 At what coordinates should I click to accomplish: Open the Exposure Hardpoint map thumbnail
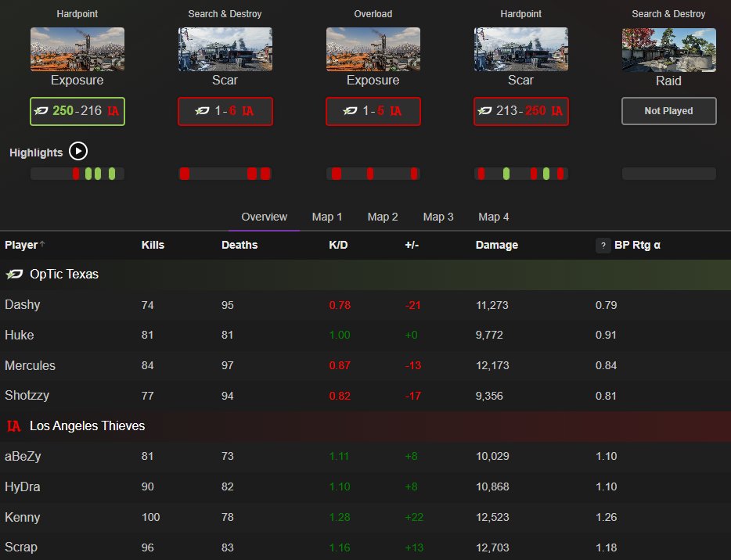[77, 49]
